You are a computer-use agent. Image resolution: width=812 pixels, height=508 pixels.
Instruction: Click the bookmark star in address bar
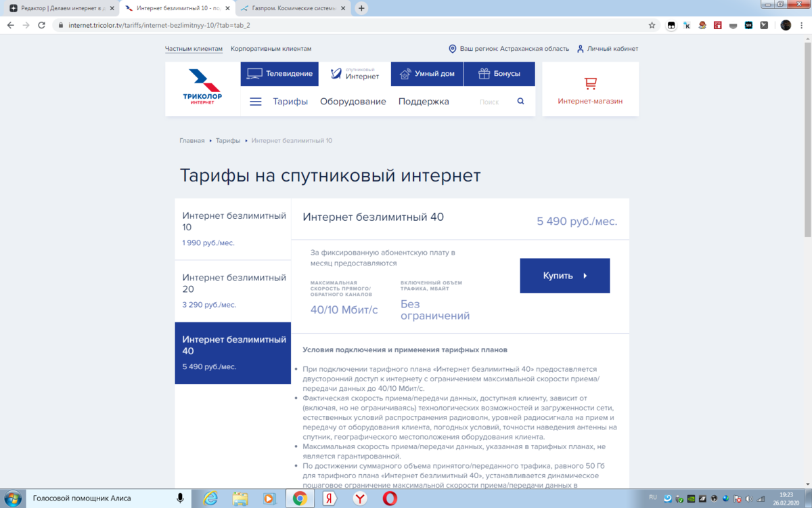pyautogui.click(x=651, y=24)
